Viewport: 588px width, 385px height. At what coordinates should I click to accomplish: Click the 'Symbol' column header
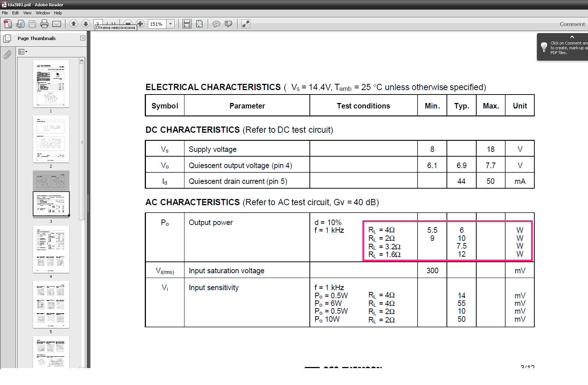click(x=165, y=106)
